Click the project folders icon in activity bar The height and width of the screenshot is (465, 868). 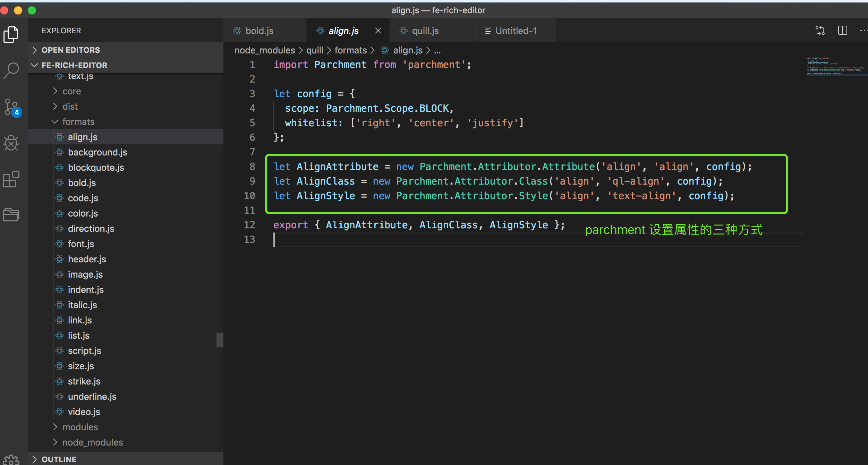(11, 214)
